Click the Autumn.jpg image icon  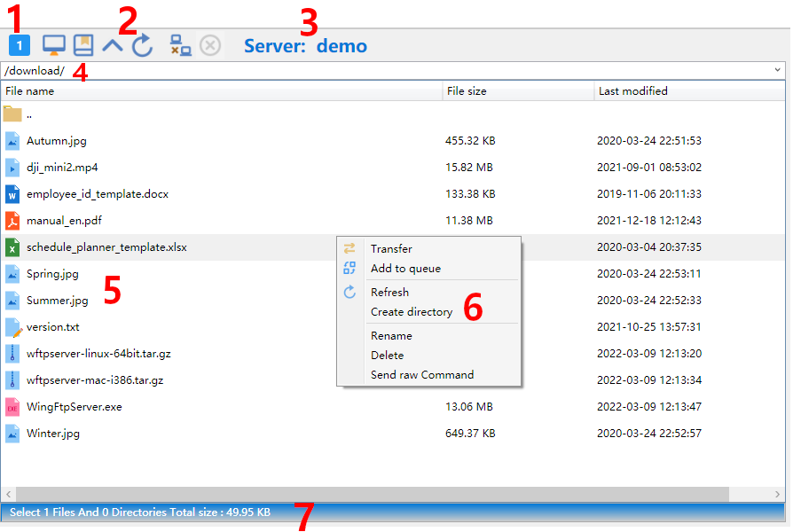click(12, 141)
